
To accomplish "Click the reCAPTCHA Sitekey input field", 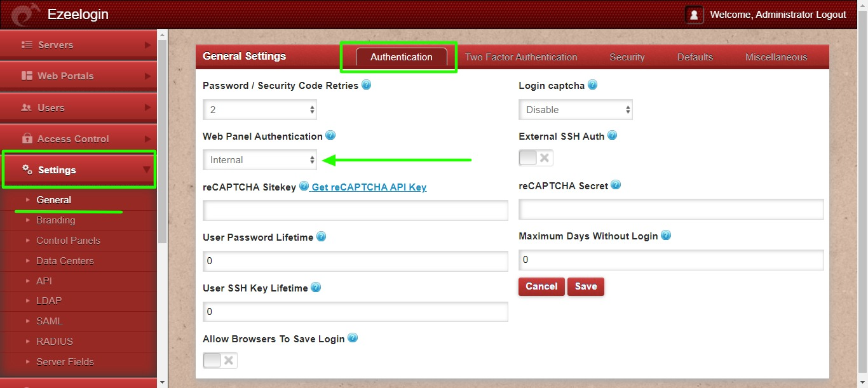I will pos(355,210).
